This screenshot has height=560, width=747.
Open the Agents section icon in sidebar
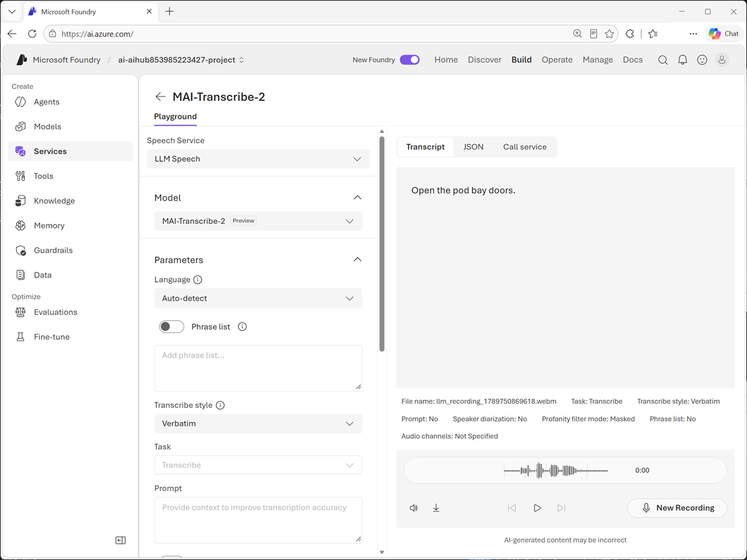[x=21, y=102]
